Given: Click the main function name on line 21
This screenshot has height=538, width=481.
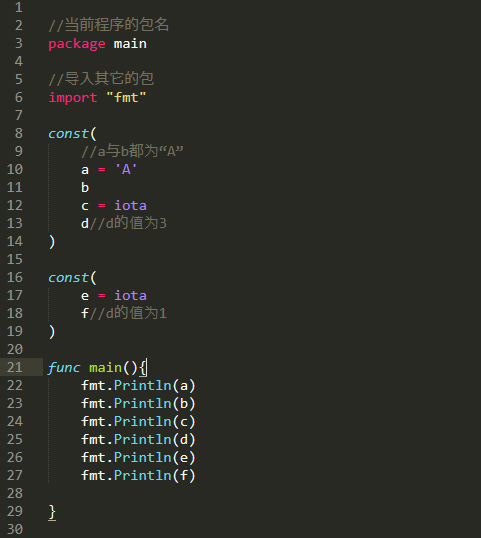Looking at the screenshot, I should point(105,367).
